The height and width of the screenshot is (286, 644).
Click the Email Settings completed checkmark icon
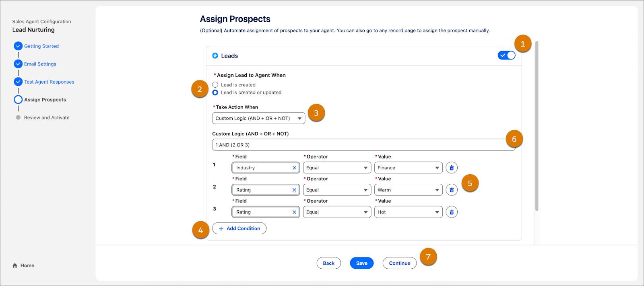[18, 64]
